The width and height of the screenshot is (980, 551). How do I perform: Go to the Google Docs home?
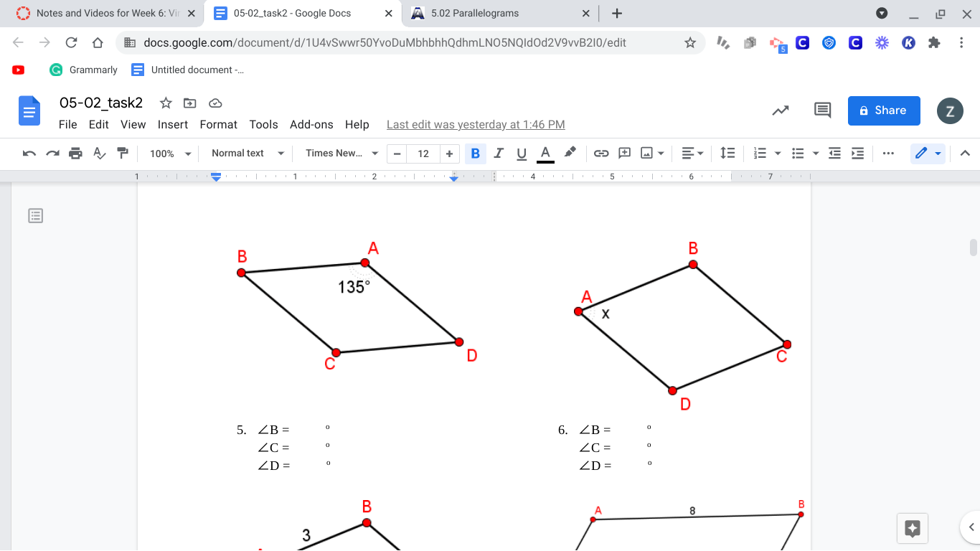point(29,110)
